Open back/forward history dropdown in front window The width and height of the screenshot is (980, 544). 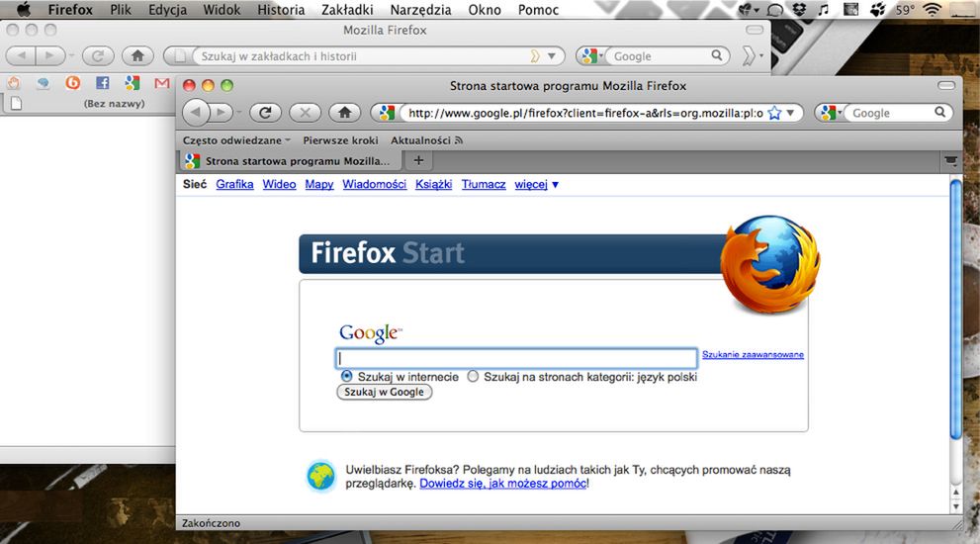[x=238, y=113]
